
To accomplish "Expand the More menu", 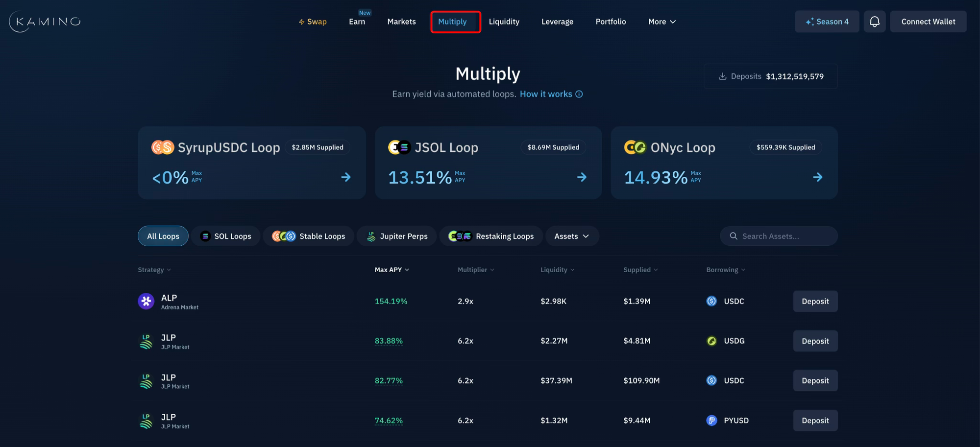I will (x=661, y=22).
